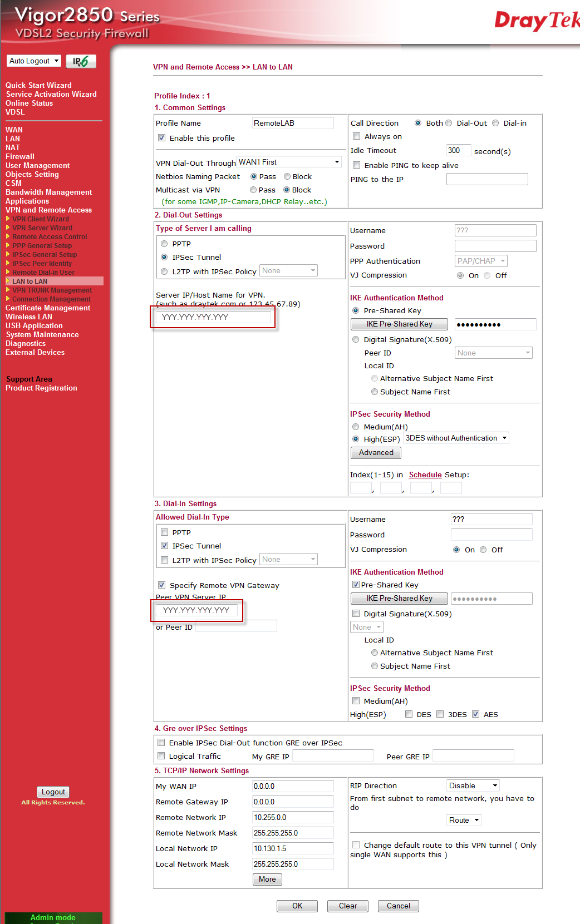Image resolution: width=580 pixels, height=924 pixels.
Task: Expand the VPN Dial-Out Through dropdown
Action: (x=289, y=162)
